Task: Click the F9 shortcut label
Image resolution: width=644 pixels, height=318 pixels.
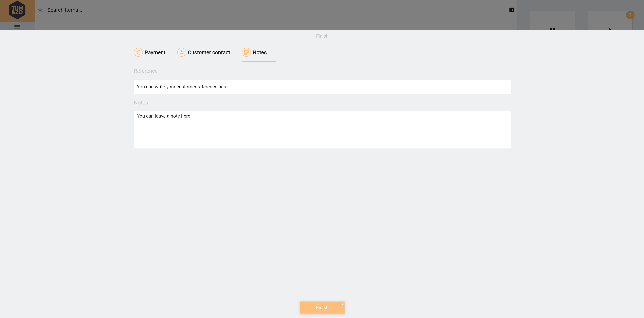Action: [341, 304]
